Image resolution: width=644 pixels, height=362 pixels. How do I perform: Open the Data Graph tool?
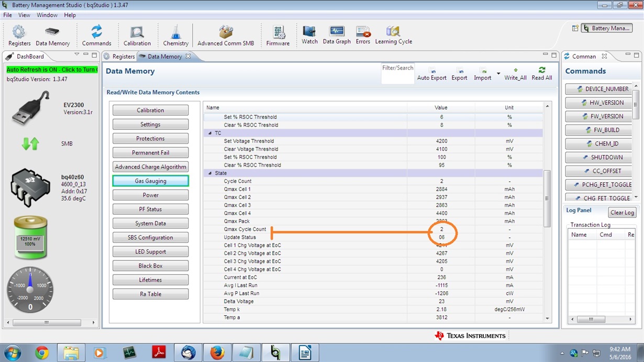point(337,35)
